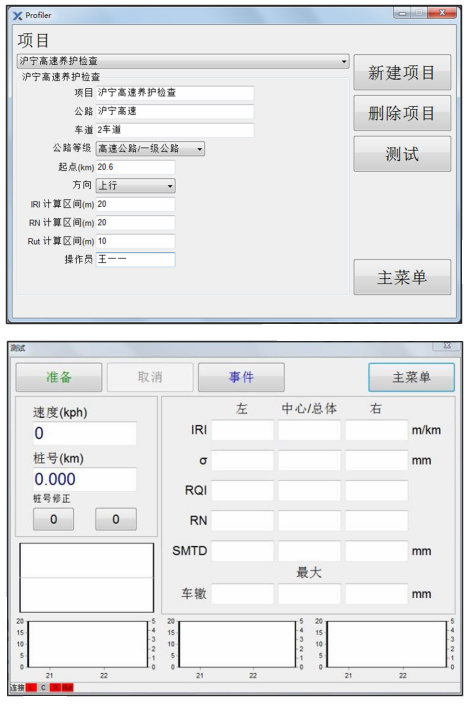Open the project selection dropdown at top
The image size is (466, 704).
click(x=183, y=61)
